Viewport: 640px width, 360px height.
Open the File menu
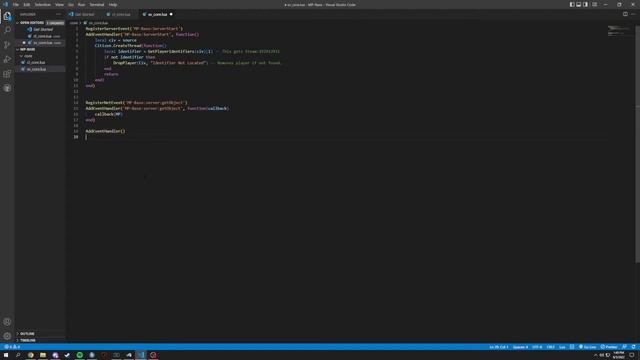click(x=16, y=4)
